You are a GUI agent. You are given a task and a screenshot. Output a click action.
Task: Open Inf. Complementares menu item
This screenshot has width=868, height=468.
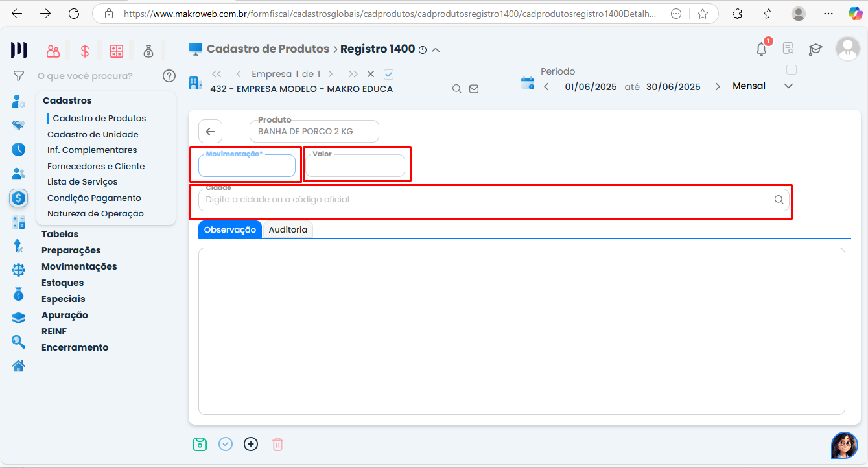[x=92, y=150]
